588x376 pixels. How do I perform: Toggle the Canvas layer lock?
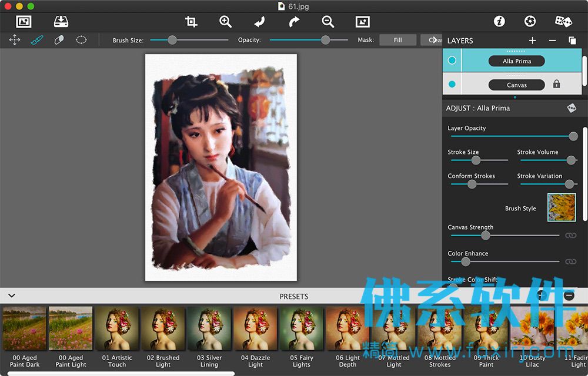click(x=556, y=84)
